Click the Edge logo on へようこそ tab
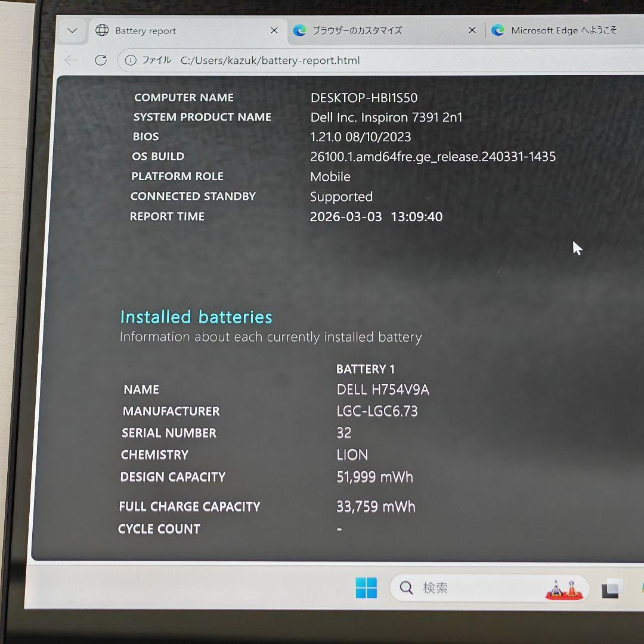 (498, 30)
